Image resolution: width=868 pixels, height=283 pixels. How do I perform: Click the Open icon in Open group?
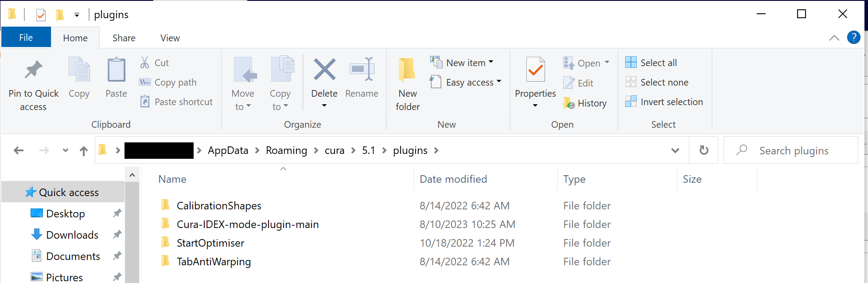pos(568,63)
